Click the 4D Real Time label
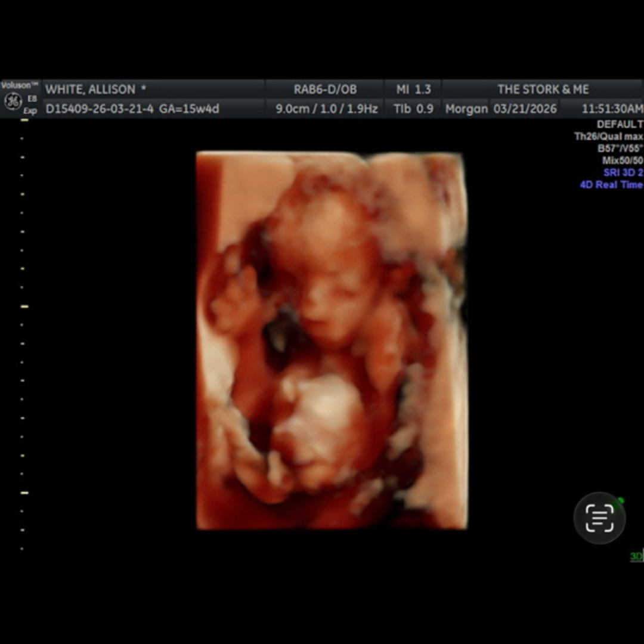Viewport: 644px width, 644px height. coord(611,185)
